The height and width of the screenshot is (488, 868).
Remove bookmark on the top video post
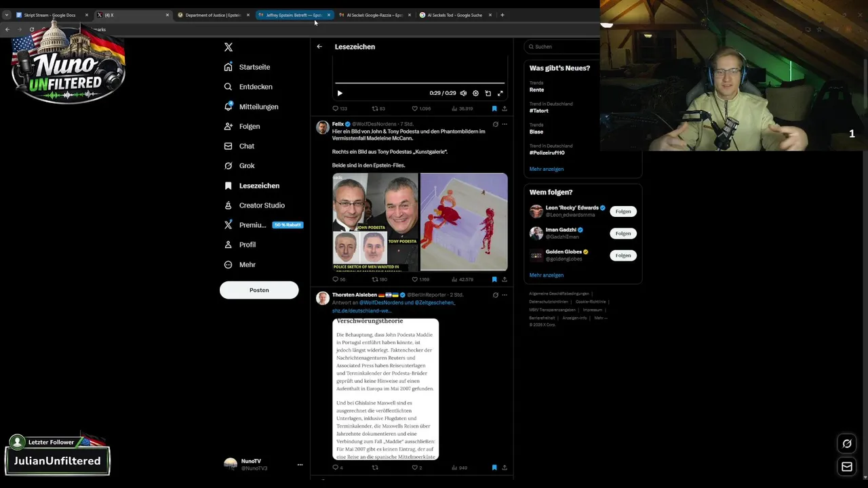[x=494, y=108]
